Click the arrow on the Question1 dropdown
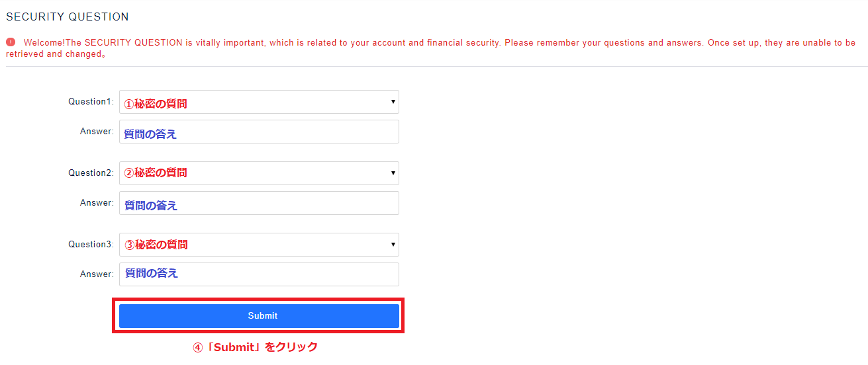 pos(393,102)
